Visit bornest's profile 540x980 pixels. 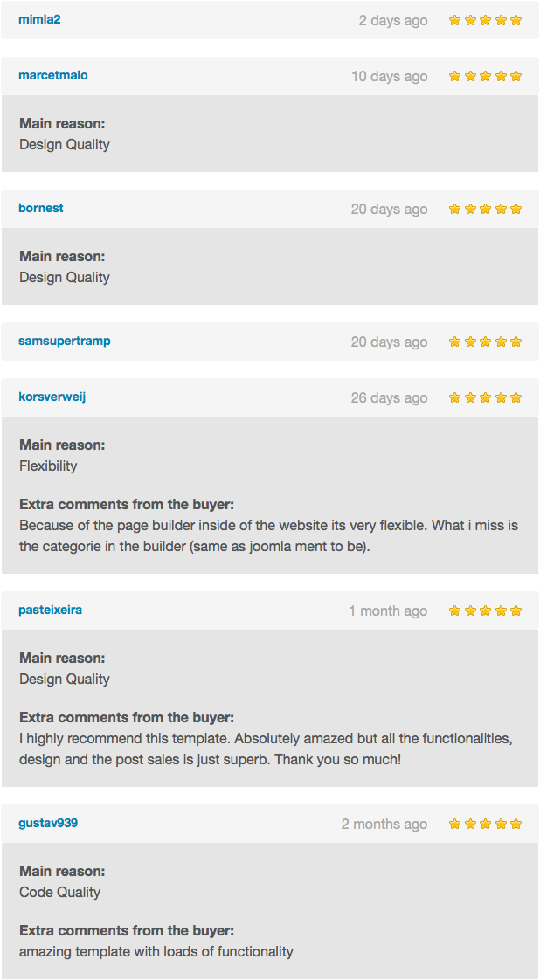tap(41, 208)
